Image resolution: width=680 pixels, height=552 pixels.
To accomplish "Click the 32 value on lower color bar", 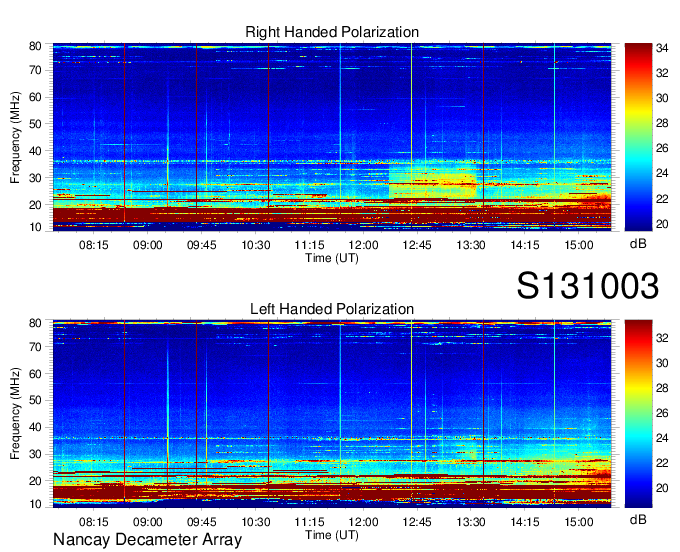I will pos(662,338).
